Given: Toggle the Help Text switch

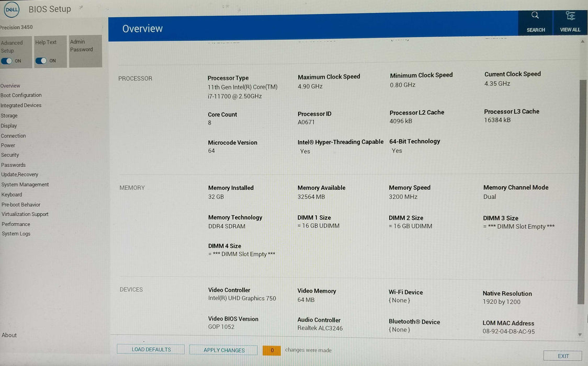Looking at the screenshot, I should [41, 61].
